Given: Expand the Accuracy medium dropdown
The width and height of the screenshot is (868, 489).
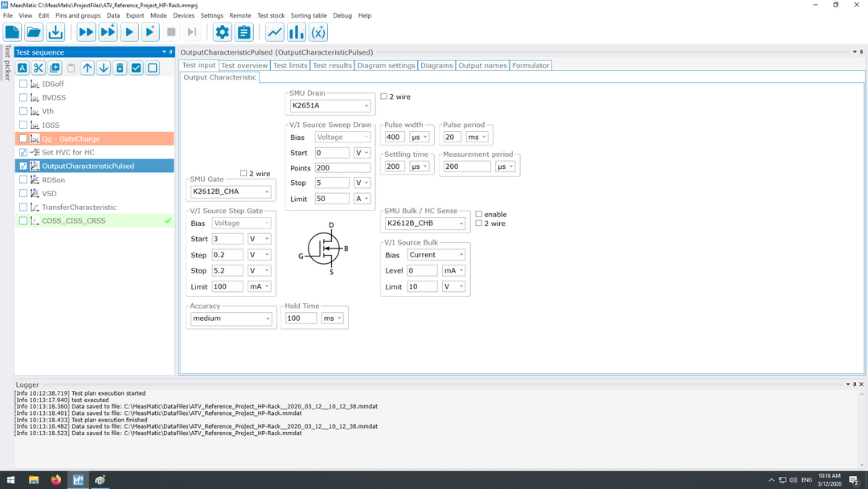Looking at the screenshot, I should click(x=231, y=318).
